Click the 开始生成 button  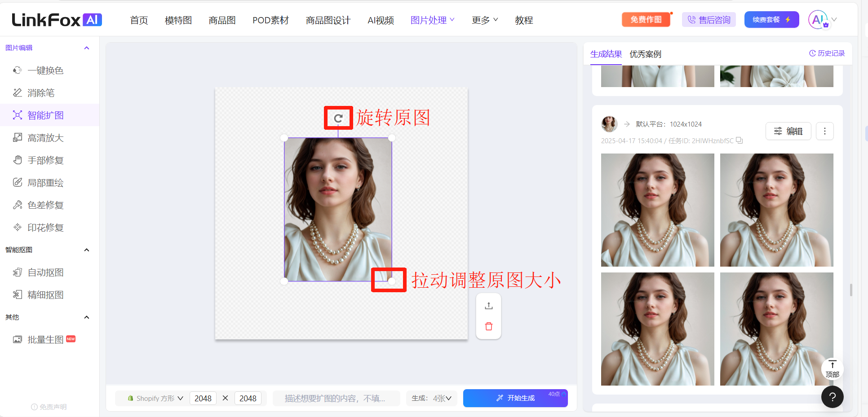point(515,398)
